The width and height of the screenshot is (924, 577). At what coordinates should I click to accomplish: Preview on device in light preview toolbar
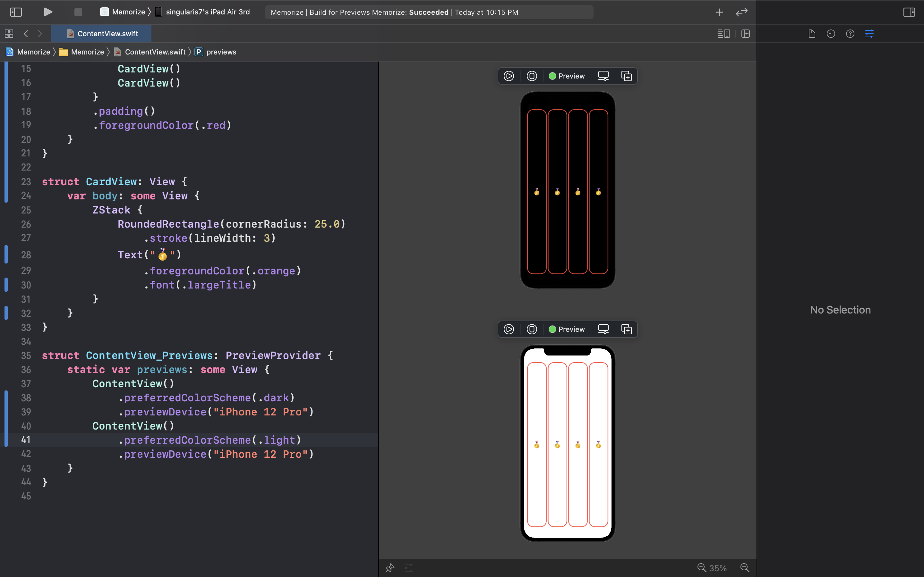point(532,329)
